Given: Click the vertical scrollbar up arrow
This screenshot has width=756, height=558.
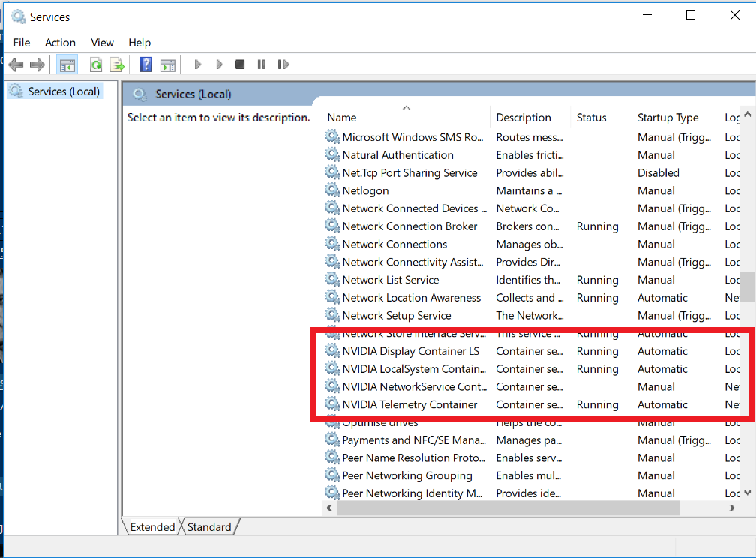Looking at the screenshot, I should point(748,114).
